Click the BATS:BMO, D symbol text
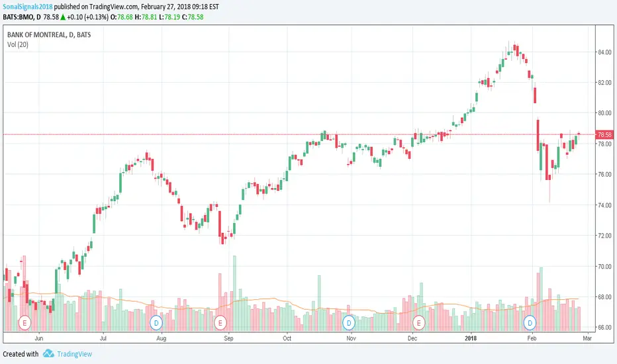The image size is (617, 364). click(x=22, y=17)
